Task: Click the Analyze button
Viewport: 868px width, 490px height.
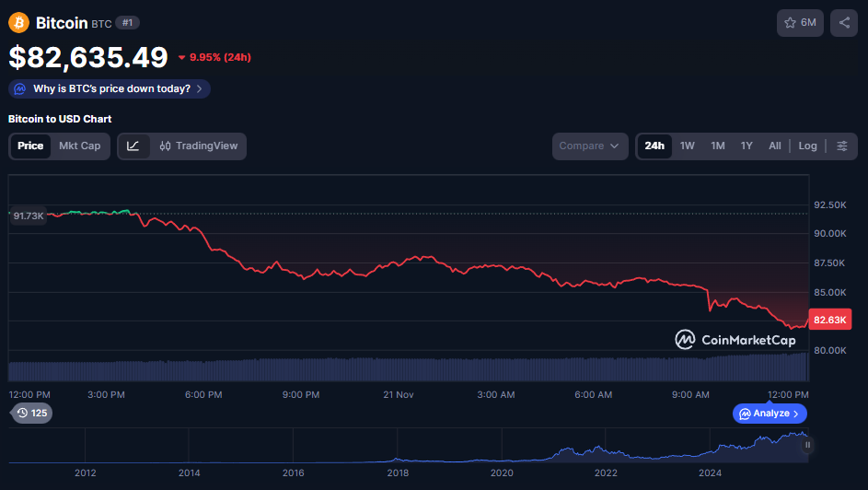Action: click(770, 414)
